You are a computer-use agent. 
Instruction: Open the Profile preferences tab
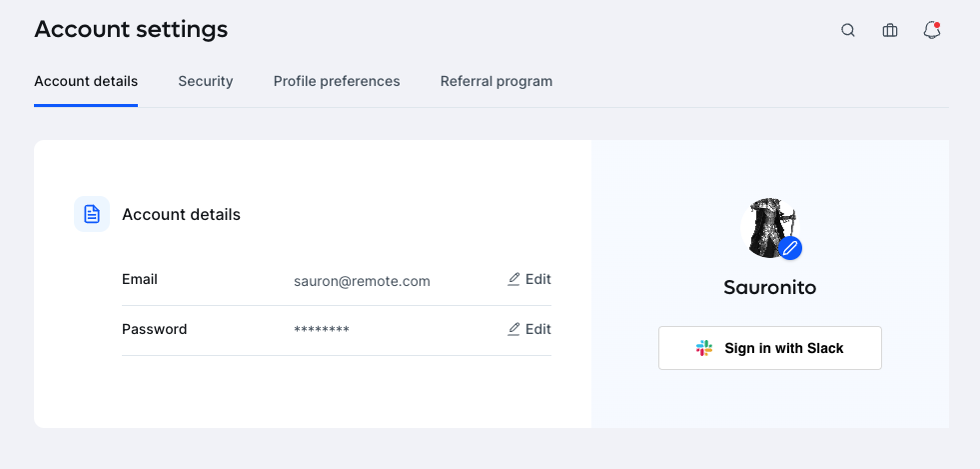point(337,81)
